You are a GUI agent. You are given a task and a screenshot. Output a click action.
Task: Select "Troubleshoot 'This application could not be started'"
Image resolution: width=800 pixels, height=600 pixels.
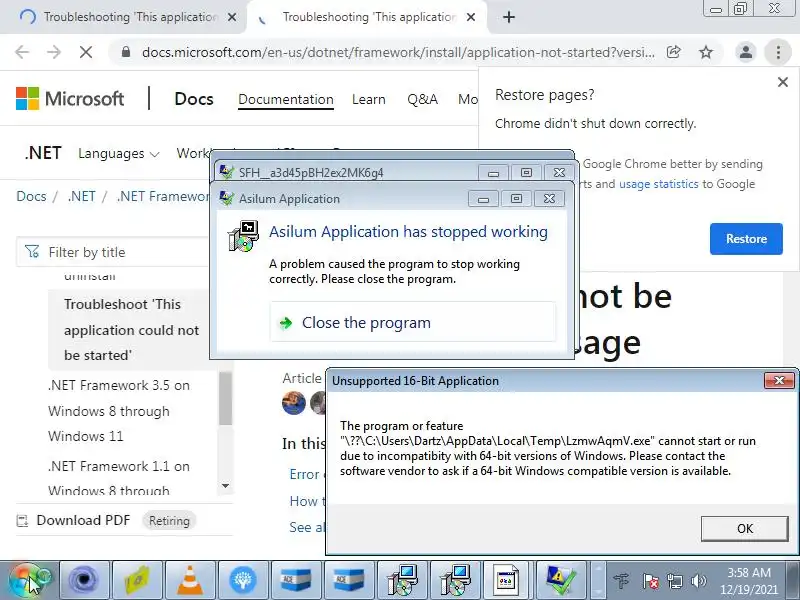click(132, 330)
